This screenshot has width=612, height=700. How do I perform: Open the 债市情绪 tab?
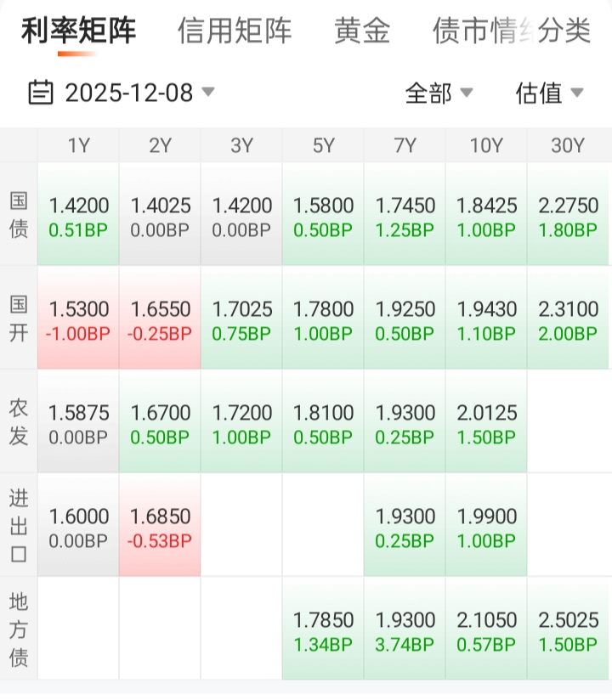pyautogui.click(x=476, y=31)
